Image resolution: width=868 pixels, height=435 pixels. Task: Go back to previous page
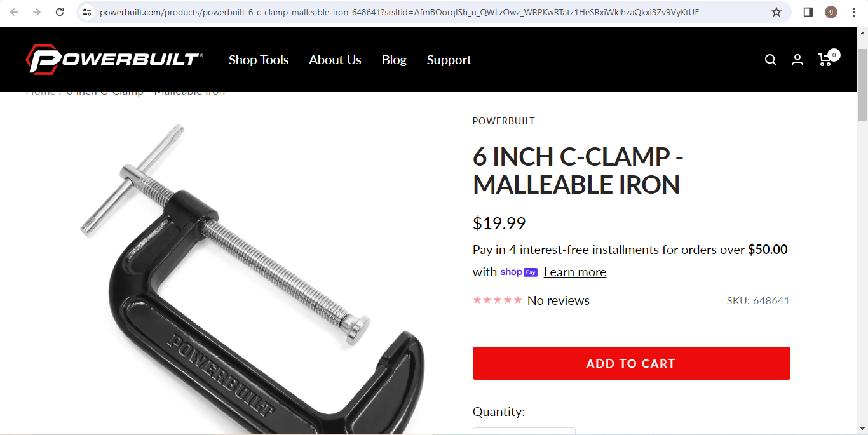click(14, 12)
